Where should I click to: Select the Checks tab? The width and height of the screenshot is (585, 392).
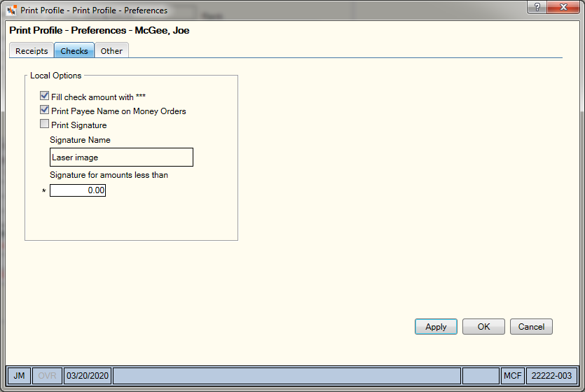tap(74, 50)
